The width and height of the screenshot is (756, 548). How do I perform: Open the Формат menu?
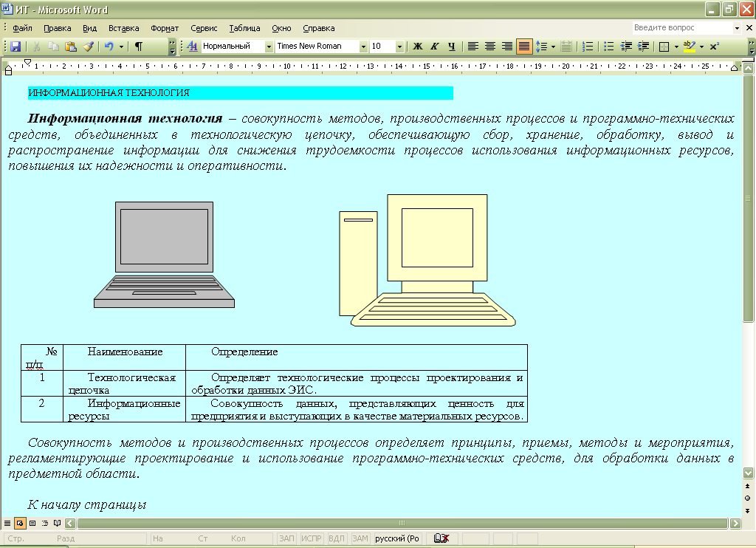165,28
